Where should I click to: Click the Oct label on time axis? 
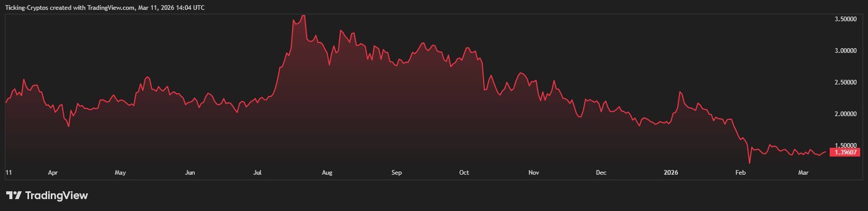tap(464, 173)
